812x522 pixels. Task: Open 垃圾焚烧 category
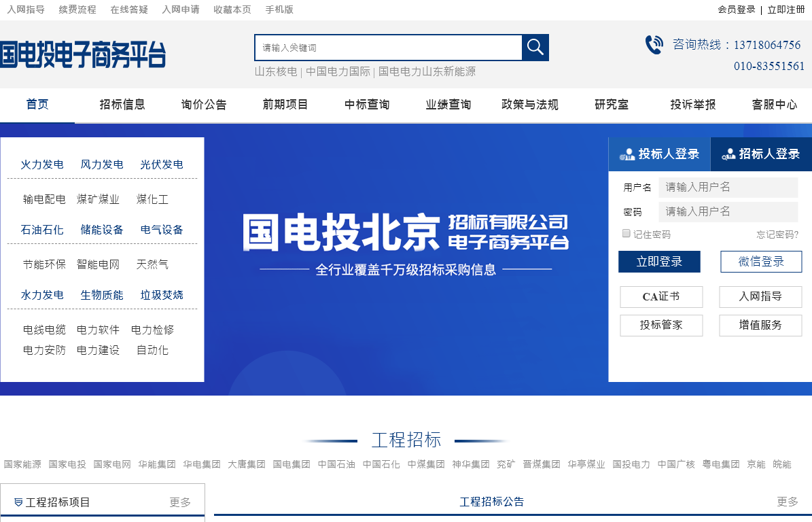click(162, 295)
